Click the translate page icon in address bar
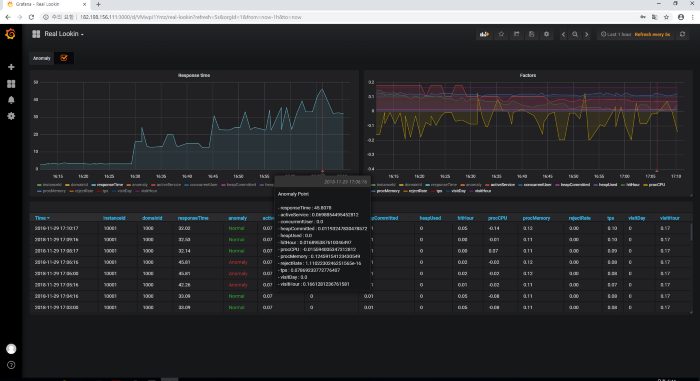This screenshot has height=381, width=700. (x=654, y=17)
